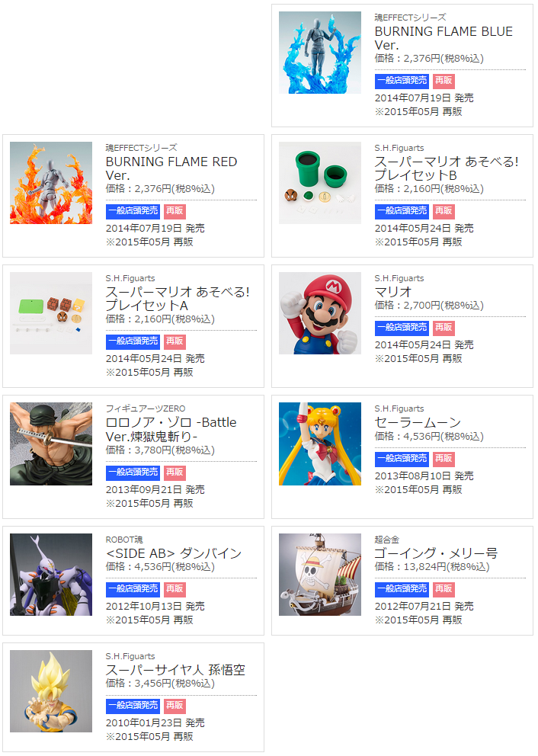Click 一般店頭発売 badge under BURNING FLAME BLUE
Screen dimensions: 538x756
402,81
